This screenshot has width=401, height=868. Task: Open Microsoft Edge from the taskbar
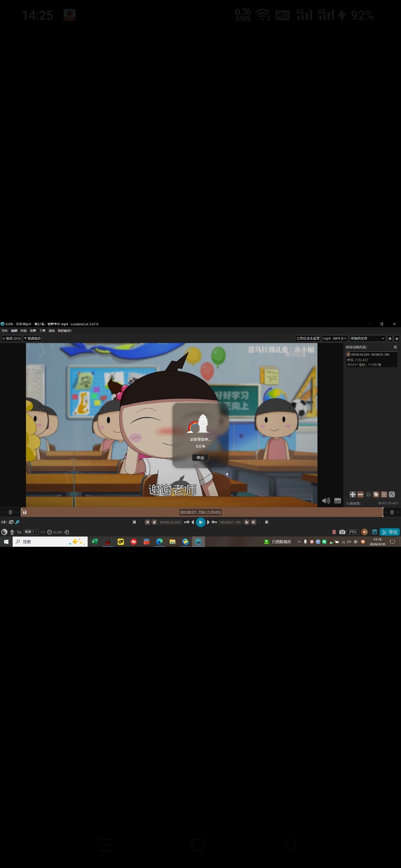[160, 542]
